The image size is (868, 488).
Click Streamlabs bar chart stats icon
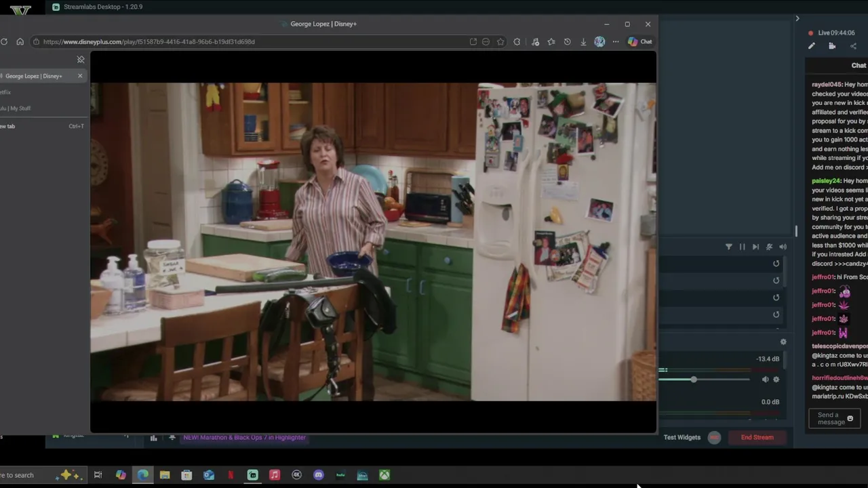point(153,438)
